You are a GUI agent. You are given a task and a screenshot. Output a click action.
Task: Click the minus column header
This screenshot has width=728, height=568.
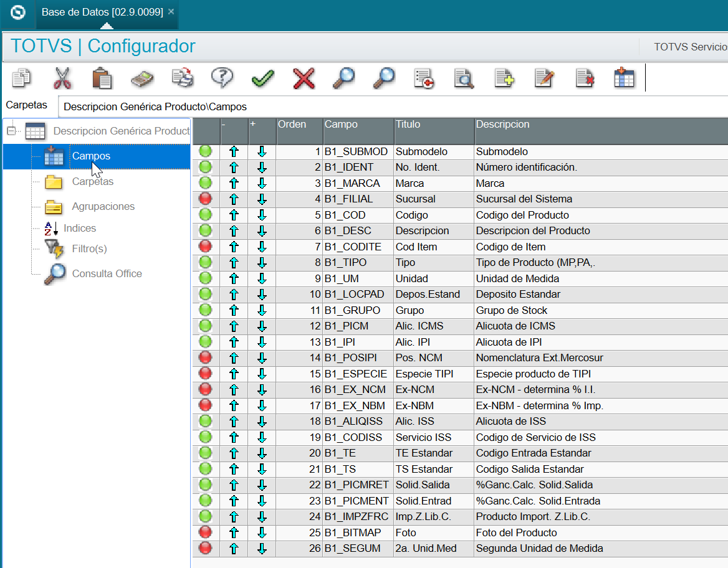234,131
